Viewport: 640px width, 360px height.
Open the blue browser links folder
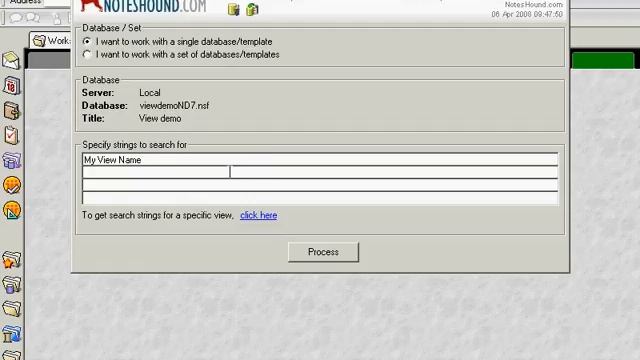11,334
